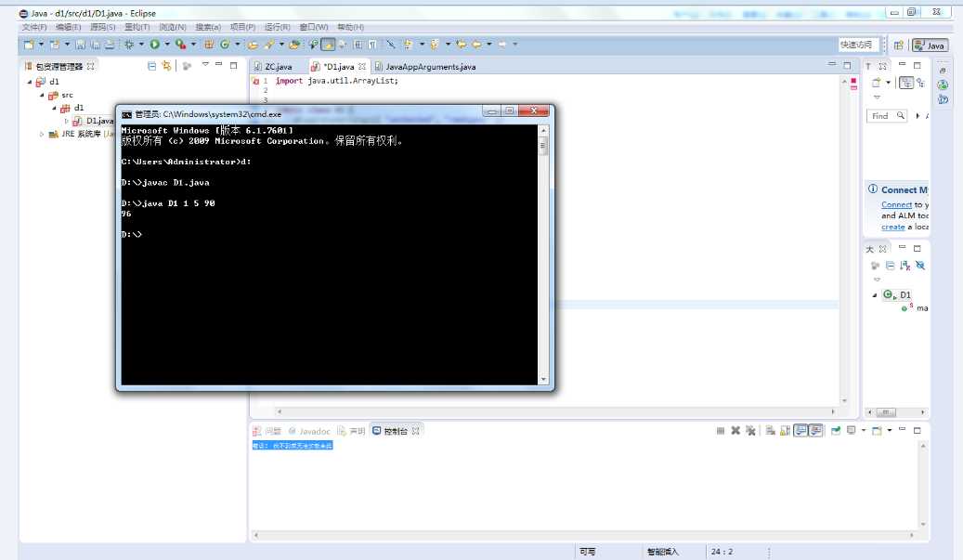Open the Run button dropdown arrow

[167, 45]
